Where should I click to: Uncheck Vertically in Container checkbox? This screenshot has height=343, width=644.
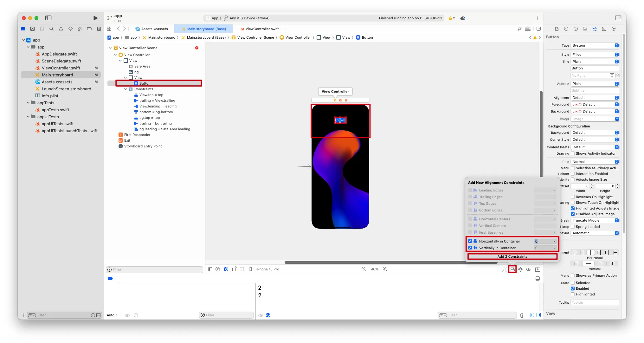(x=470, y=248)
